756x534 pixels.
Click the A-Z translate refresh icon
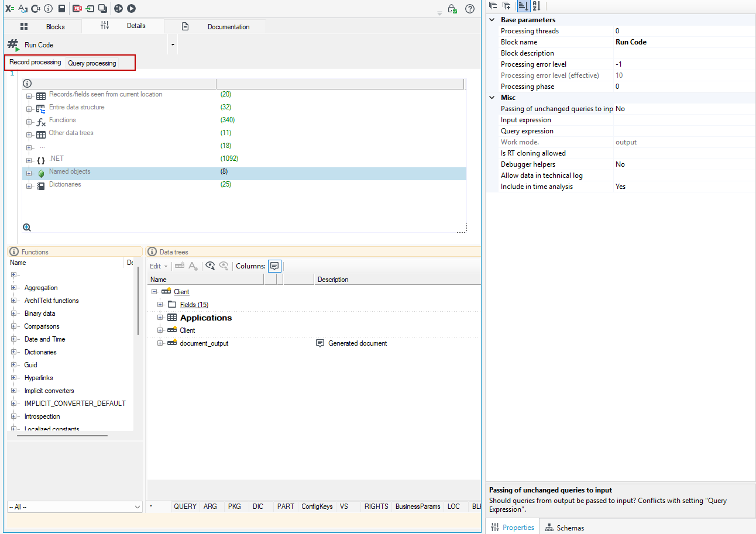pyautogui.click(x=23, y=9)
